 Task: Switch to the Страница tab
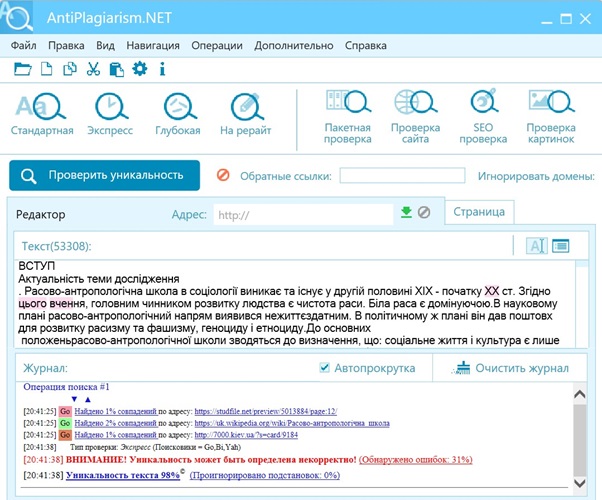479,212
